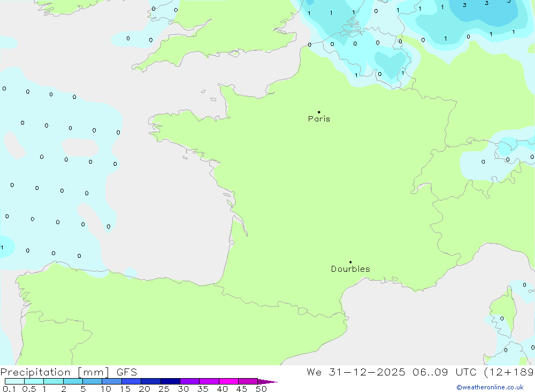Image resolution: width=535 pixels, height=392 pixels.
Task: Pick the 1–2 mm cyan legend swatch
Action: (53, 381)
